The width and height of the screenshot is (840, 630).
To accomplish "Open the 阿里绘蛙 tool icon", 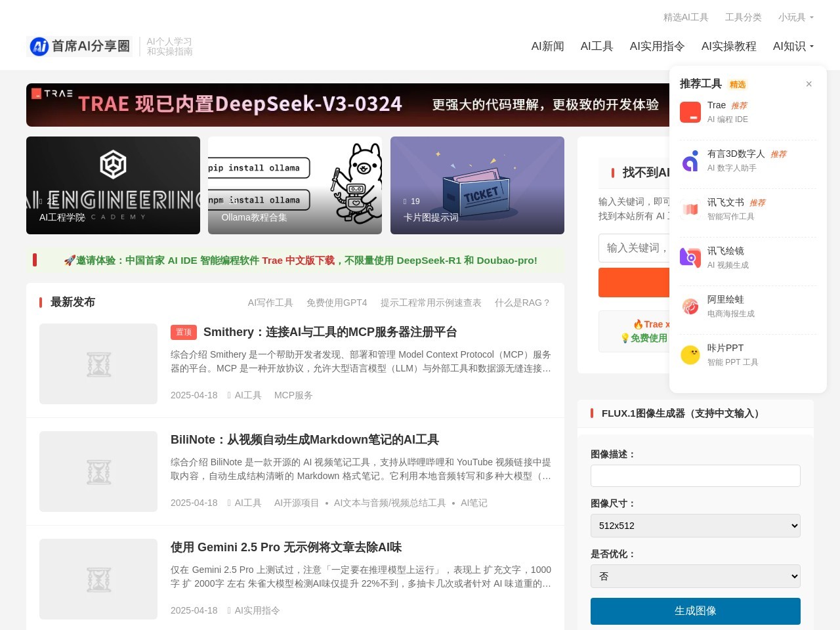I will [690, 306].
